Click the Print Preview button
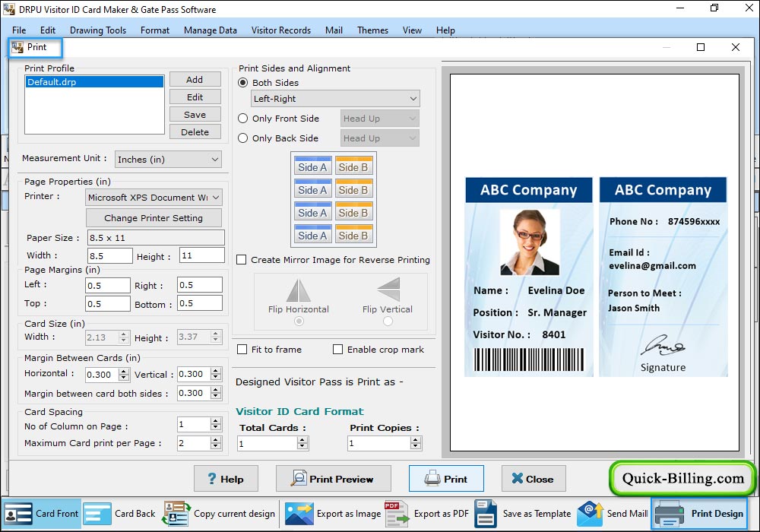760x532 pixels. click(334, 479)
